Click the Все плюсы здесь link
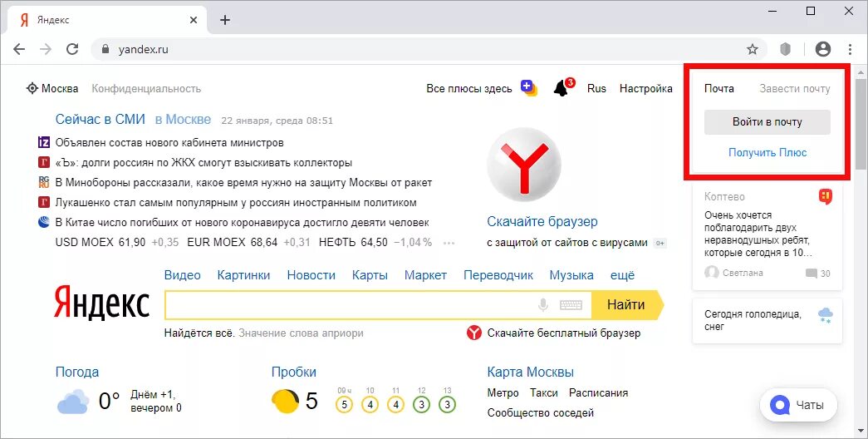 (468, 88)
